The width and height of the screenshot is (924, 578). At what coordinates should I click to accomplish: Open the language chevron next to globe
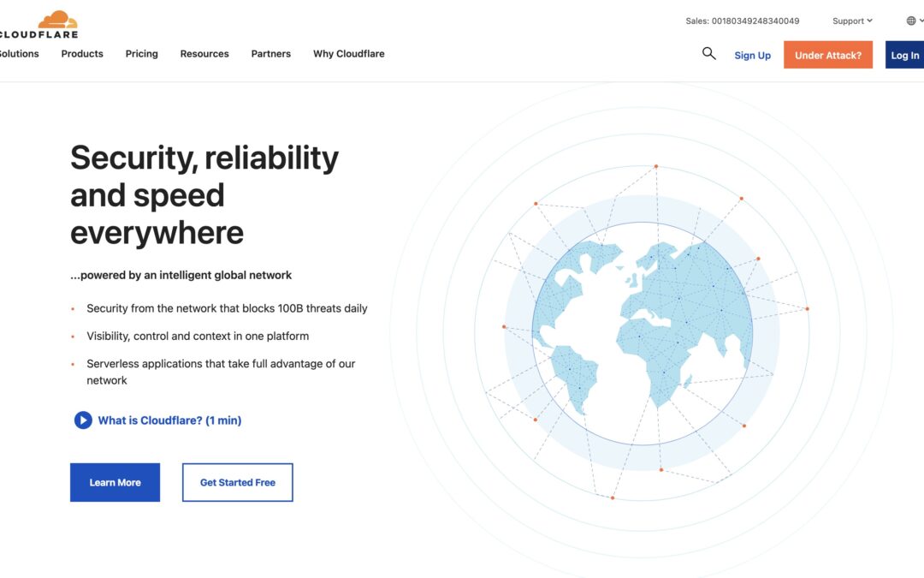pyautogui.click(x=921, y=21)
